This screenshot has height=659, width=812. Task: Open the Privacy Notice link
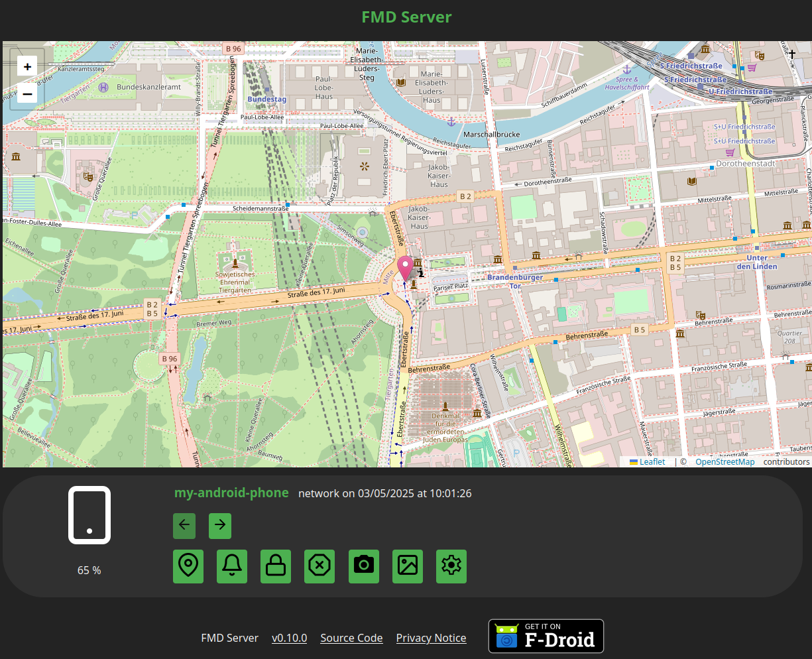(x=431, y=638)
